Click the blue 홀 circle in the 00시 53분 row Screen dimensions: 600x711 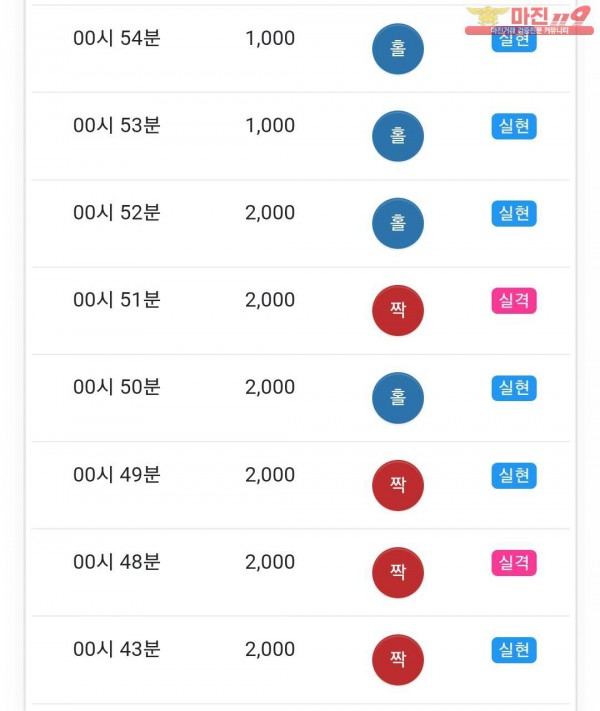tap(398, 136)
